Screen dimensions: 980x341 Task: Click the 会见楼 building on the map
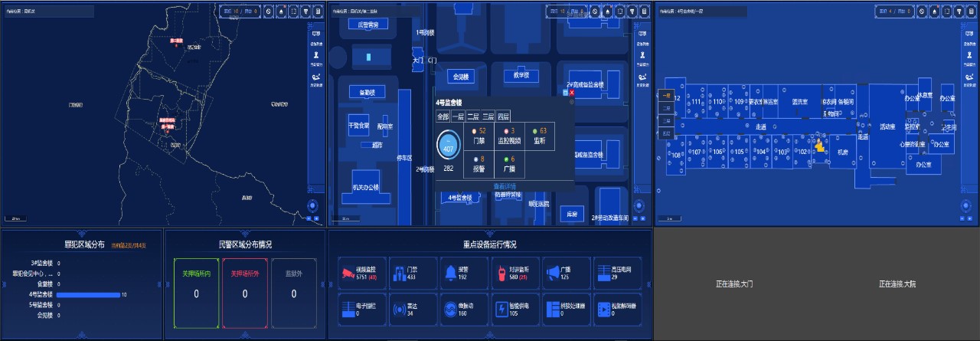coord(461,77)
